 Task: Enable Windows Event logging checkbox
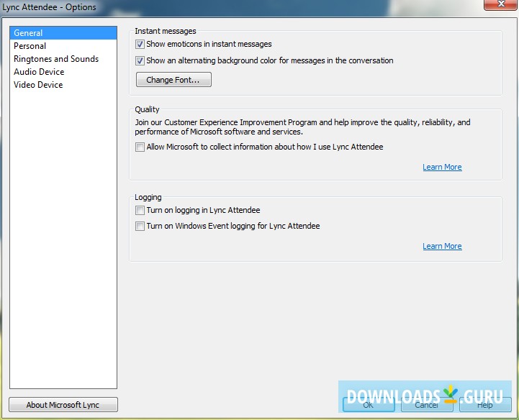coord(140,227)
